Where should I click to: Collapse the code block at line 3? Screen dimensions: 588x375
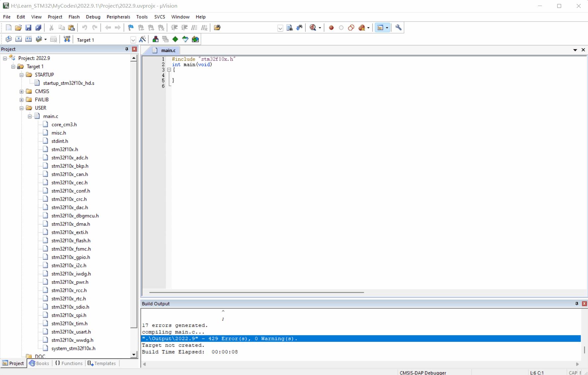[169, 70]
